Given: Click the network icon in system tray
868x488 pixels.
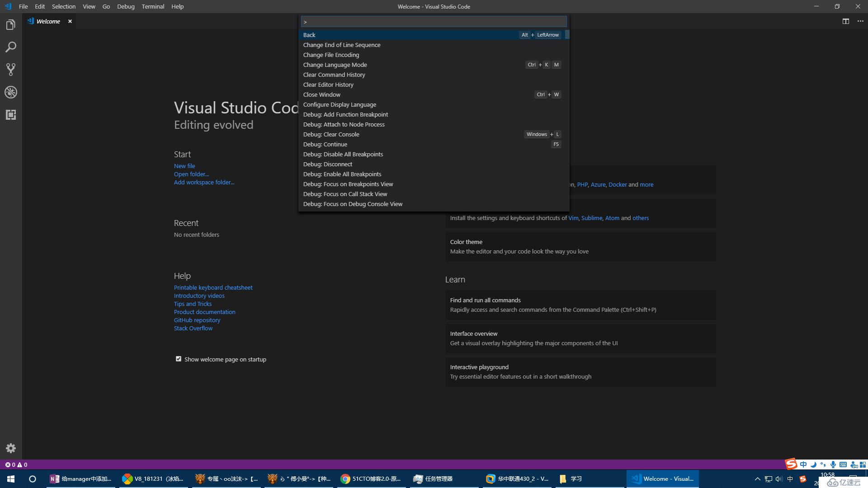Looking at the screenshot, I should (x=768, y=479).
